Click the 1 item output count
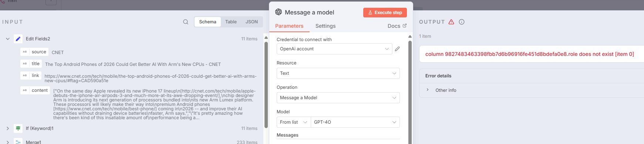The width and height of the screenshot is (644, 144). pos(425,36)
